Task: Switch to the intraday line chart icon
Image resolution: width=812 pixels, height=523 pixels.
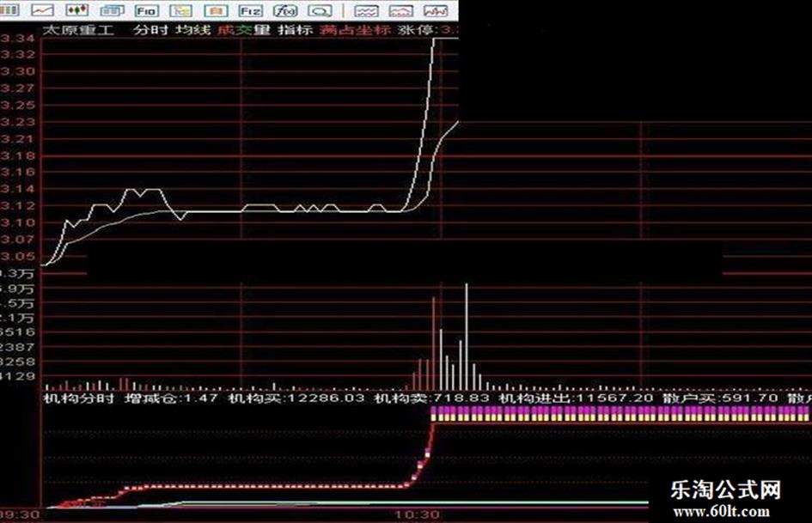Action: coord(42,9)
